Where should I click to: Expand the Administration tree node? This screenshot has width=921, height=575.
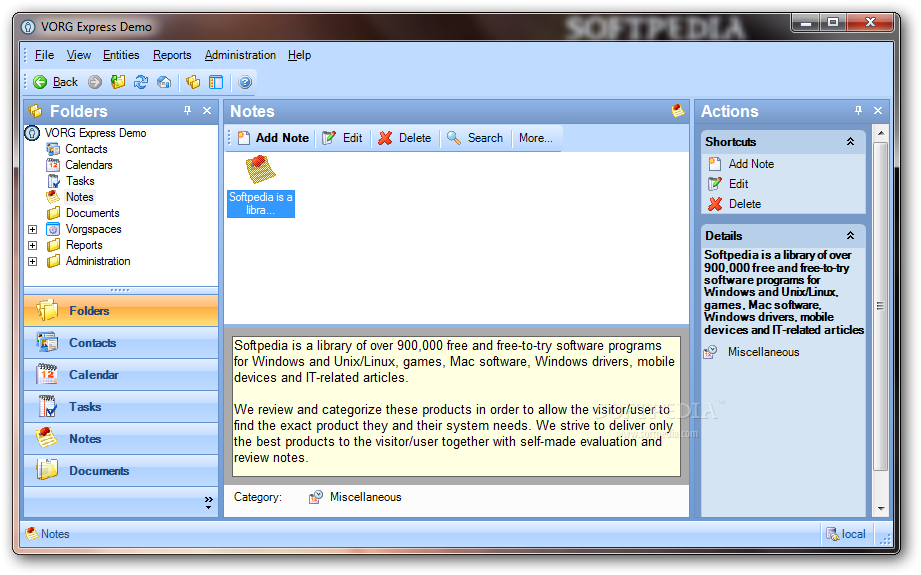[x=33, y=261]
